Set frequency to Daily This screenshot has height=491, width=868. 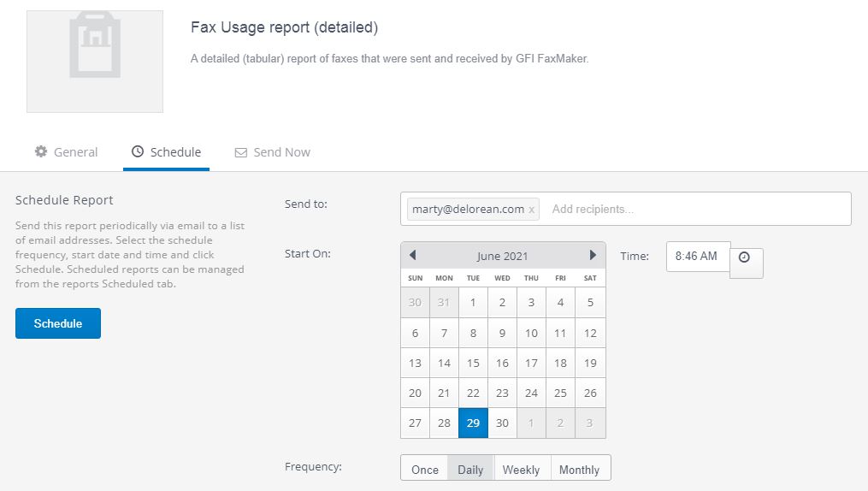point(470,470)
